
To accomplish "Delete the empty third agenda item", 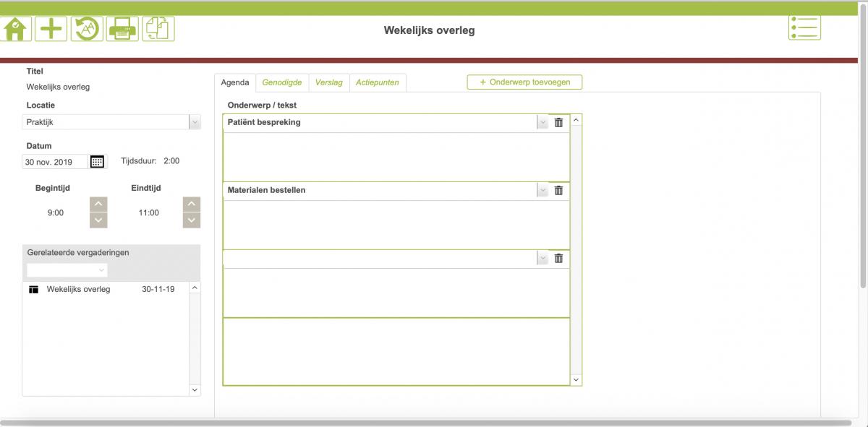I will pos(558,258).
